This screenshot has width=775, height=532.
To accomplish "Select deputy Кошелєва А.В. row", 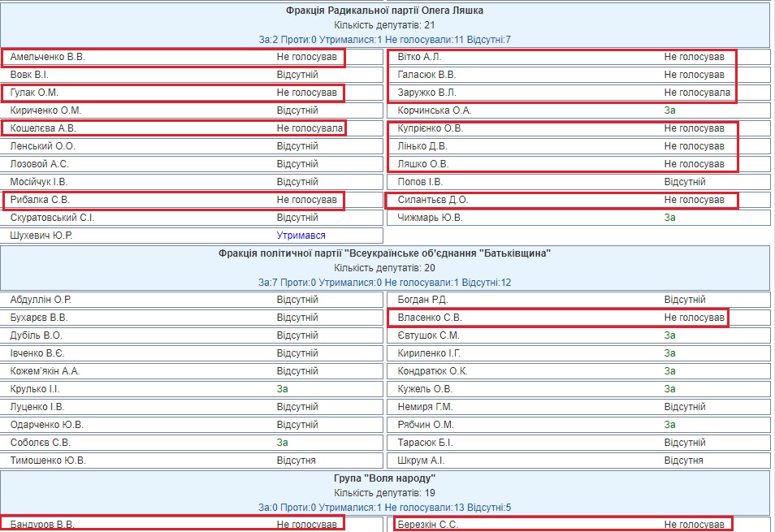I will tap(42, 128).
